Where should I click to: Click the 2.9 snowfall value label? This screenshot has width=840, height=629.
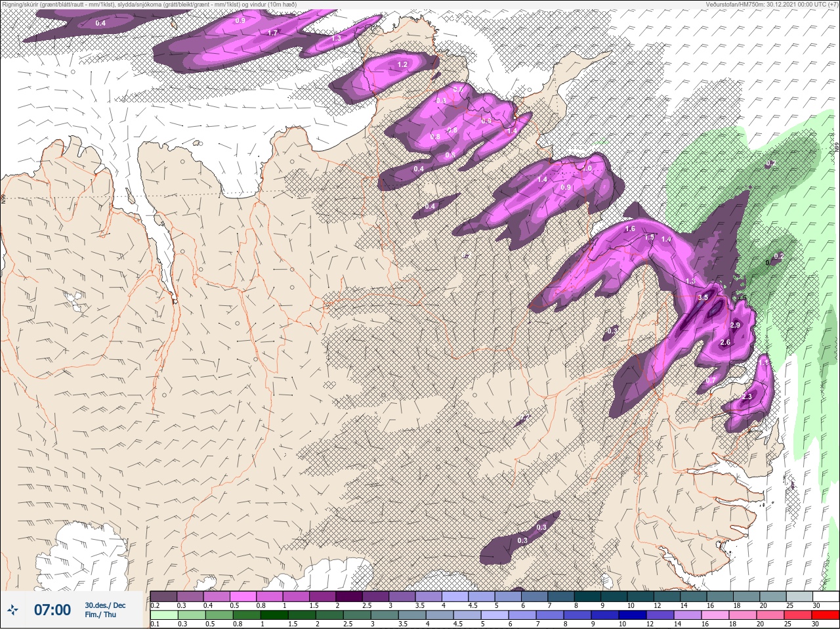[x=735, y=325]
